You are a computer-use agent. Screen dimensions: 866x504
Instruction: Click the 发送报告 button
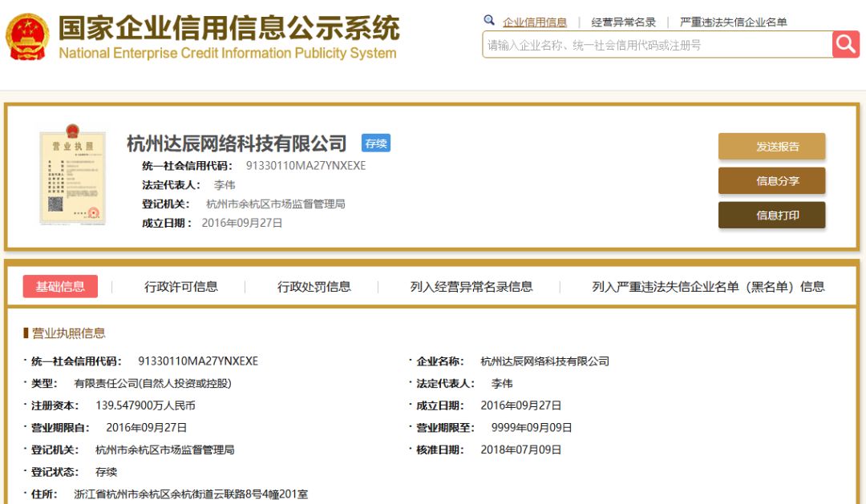click(771, 146)
